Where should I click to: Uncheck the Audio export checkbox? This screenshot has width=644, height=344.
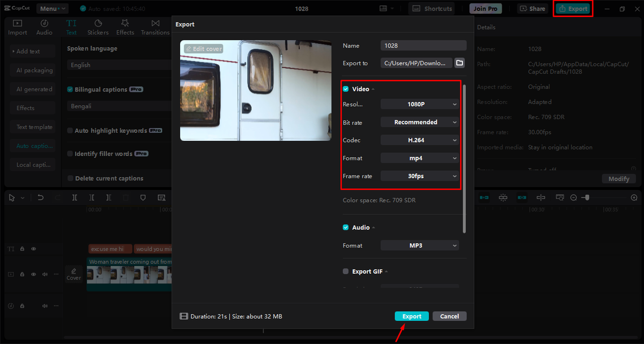pos(346,227)
